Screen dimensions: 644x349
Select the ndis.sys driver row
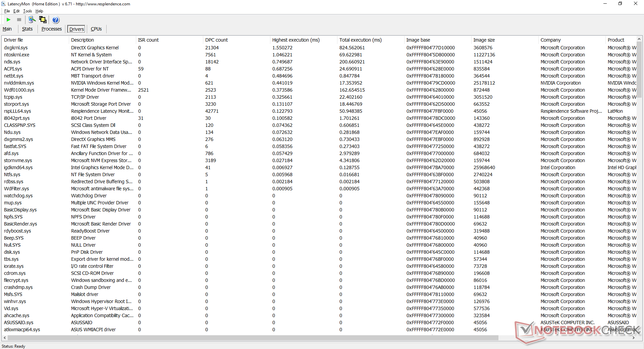coord(319,62)
